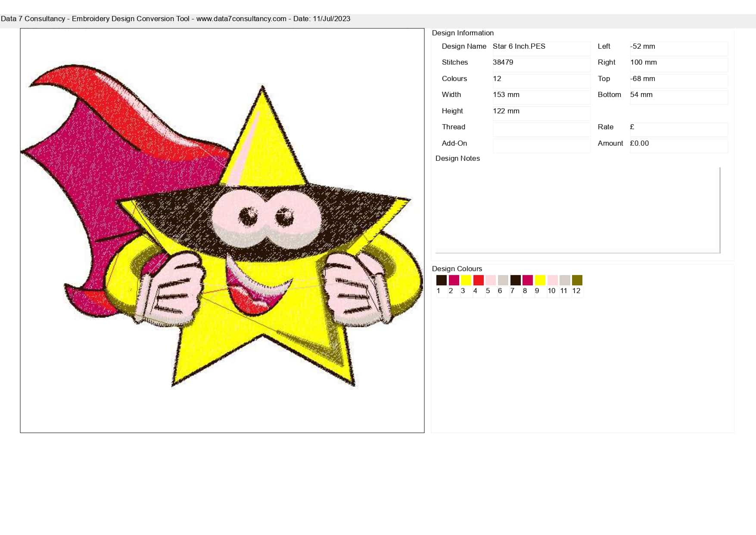The height and width of the screenshot is (535, 756).
Task: Choose colour swatch 9 (yellow)
Action: point(540,280)
